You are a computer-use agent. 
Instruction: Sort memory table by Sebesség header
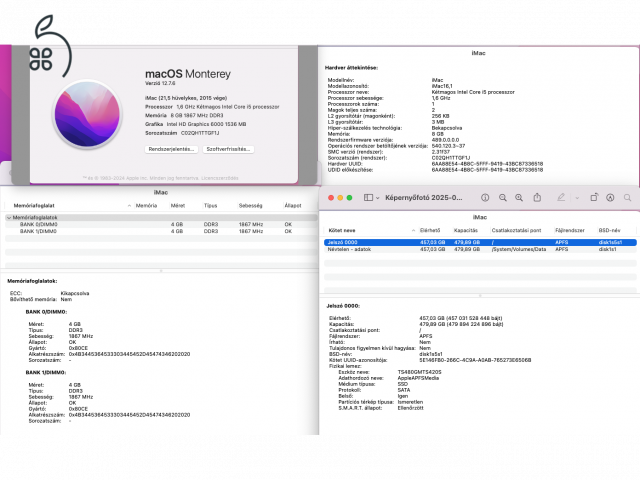(250, 206)
